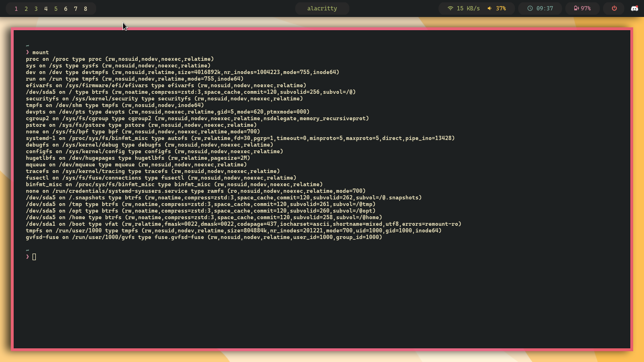This screenshot has width=644, height=362.
Task: Click the 37% volume level text
Action: (x=501, y=8)
